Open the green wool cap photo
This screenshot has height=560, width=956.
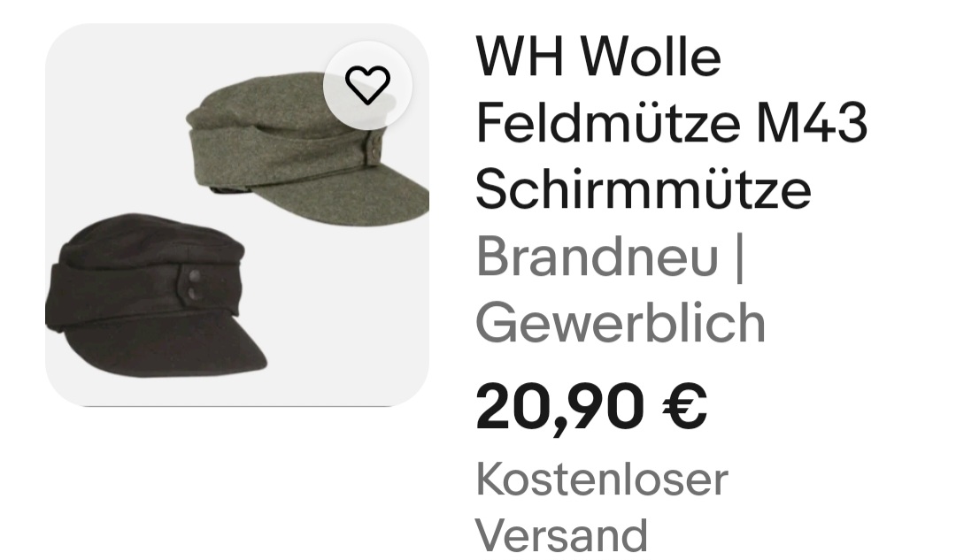308,150
